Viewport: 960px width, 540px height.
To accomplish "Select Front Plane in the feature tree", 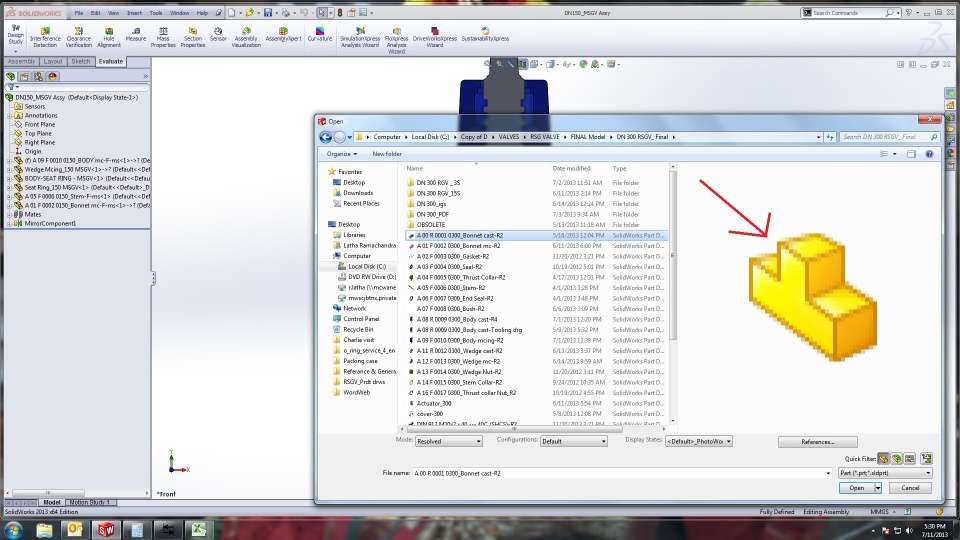I will (40, 125).
